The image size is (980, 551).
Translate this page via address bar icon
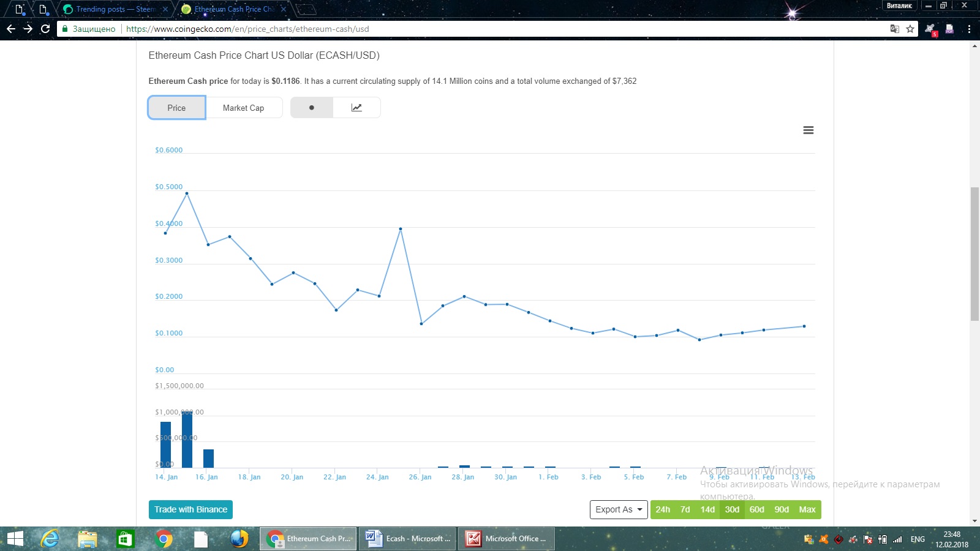pyautogui.click(x=895, y=29)
